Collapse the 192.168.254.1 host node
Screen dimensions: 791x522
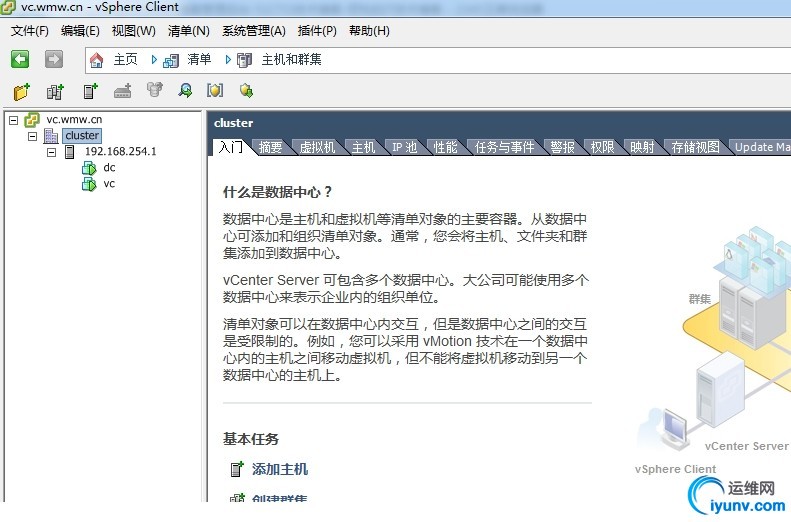[x=51, y=152]
